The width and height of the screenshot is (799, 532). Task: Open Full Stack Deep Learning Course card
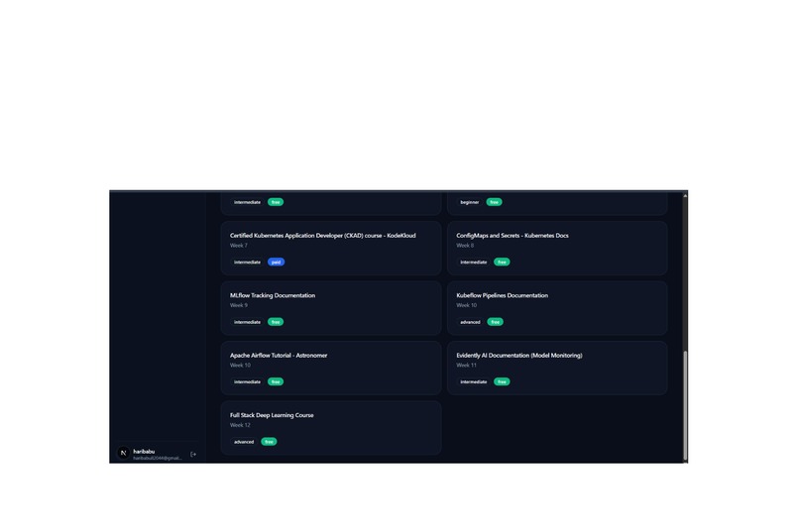(331, 428)
